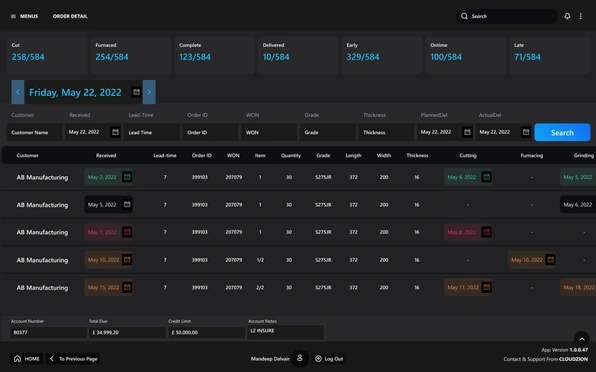596x372 pixels.
Task: Click the Account Number field 80377
Action: [48, 332]
